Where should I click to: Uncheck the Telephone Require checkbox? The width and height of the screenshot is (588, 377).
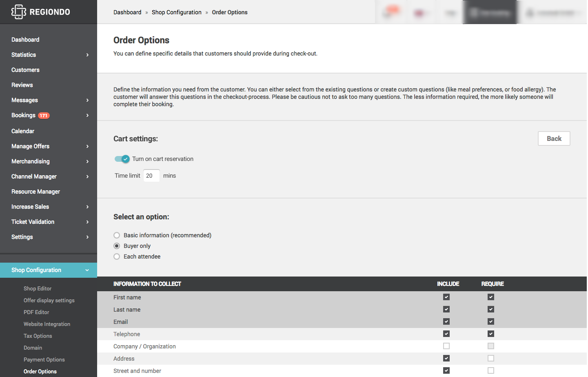pos(491,334)
